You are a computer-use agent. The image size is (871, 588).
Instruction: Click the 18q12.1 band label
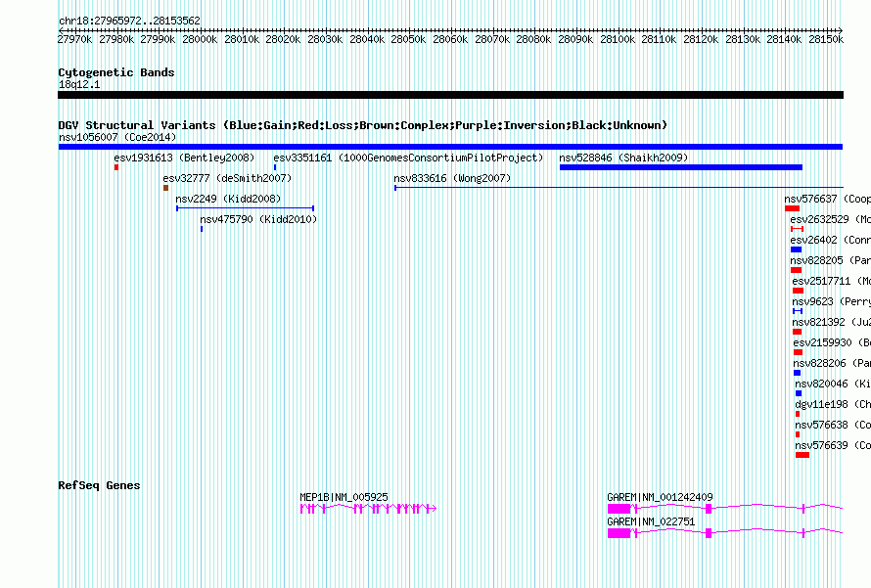79,84
